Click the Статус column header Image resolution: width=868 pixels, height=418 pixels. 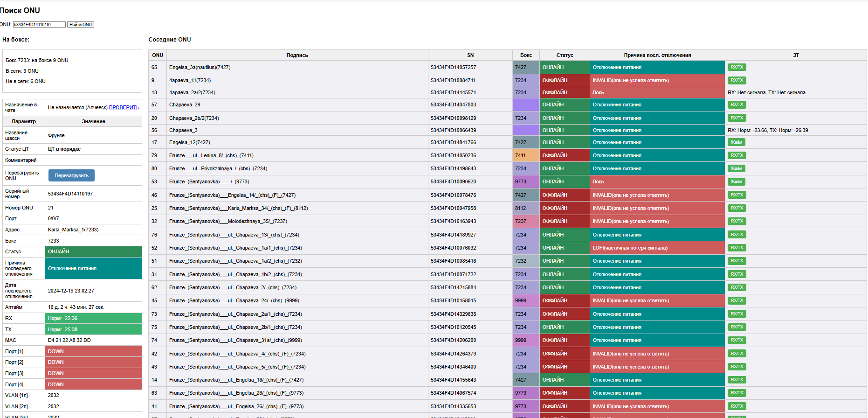(x=565, y=55)
